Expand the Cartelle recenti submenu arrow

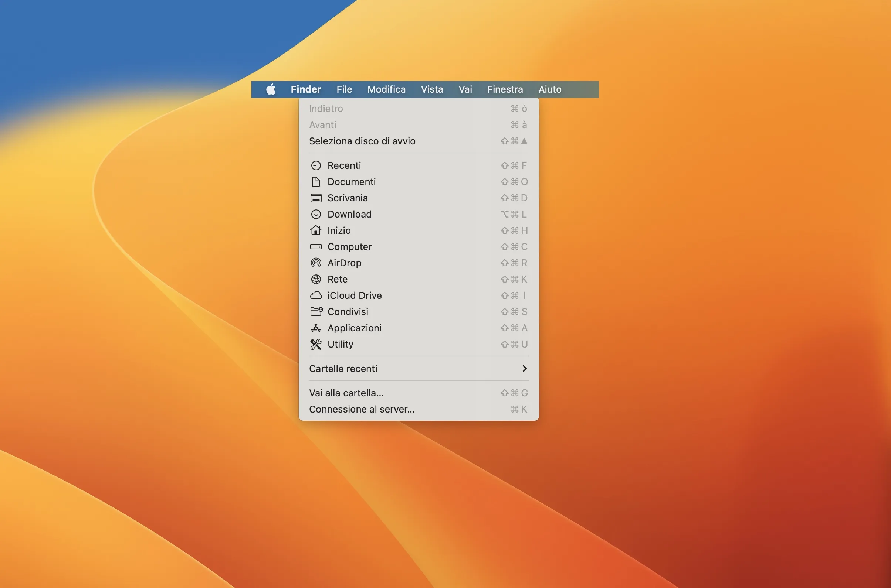[x=524, y=369]
